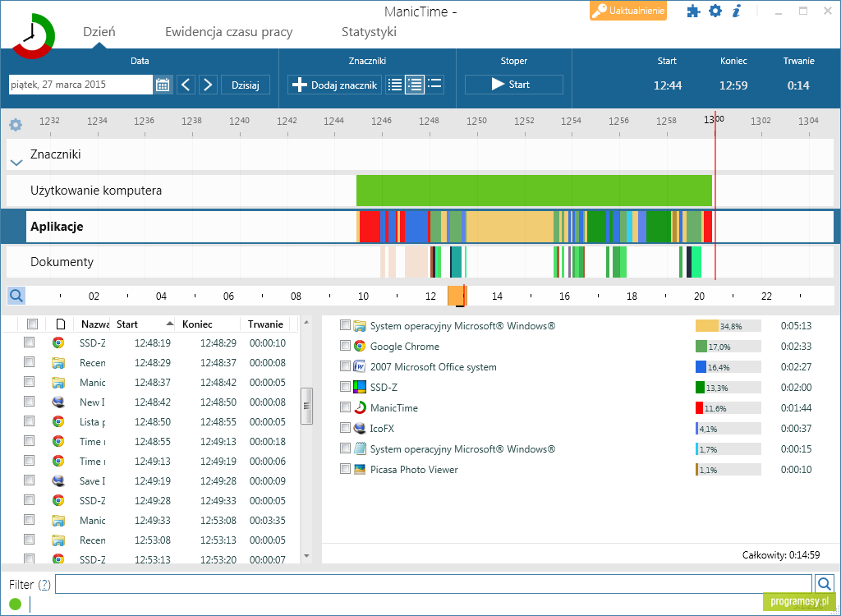Viewport: 841px width, 616px height.
Task: Open the Ewidencja czasu pracy tab
Action: [229, 32]
